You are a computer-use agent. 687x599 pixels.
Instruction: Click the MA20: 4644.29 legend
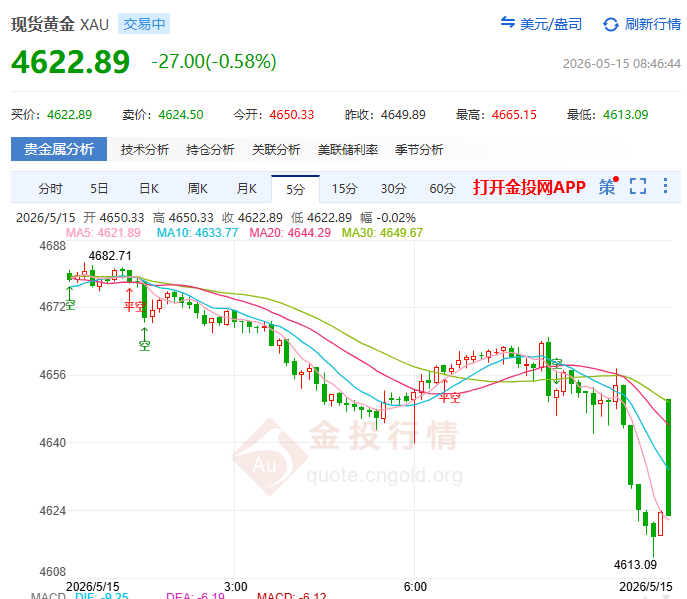(x=290, y=233)
